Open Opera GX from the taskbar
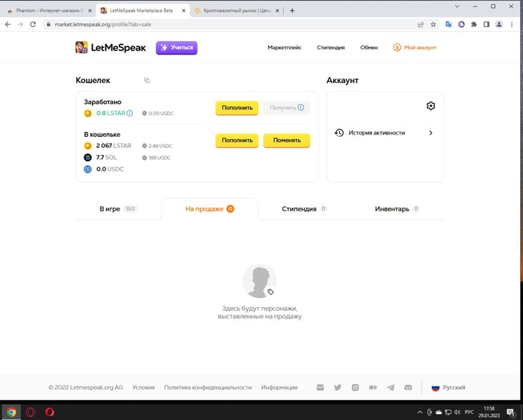 (x=31, y=412)
